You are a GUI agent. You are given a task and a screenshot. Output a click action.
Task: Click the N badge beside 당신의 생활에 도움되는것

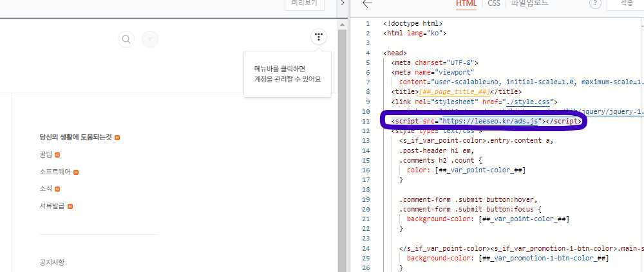pos(117,138)
